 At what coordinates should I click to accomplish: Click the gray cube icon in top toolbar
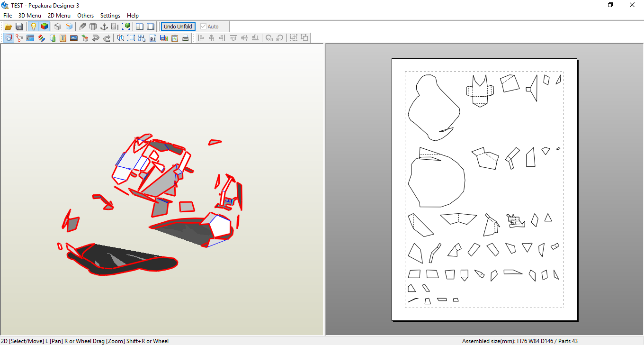pos(58,27)
